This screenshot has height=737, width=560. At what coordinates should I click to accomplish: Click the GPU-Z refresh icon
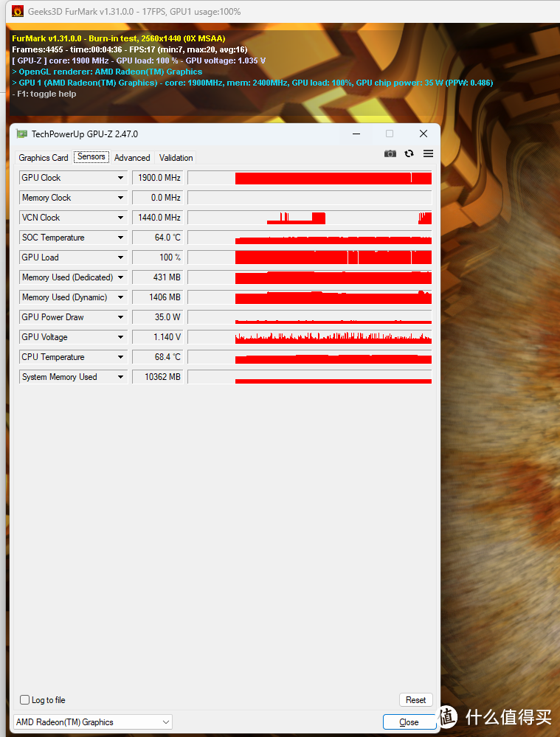point(409,153)
